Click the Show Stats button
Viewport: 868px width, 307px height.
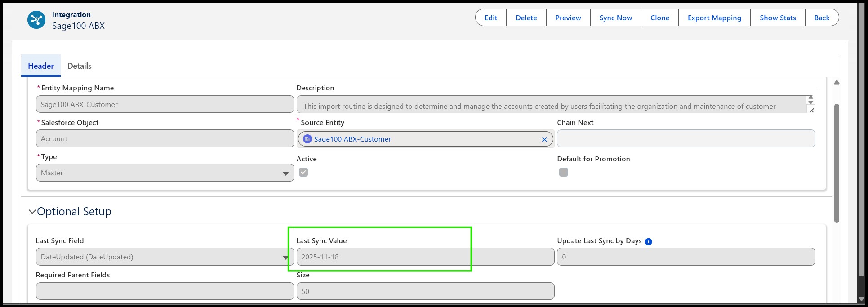(778, 18)
